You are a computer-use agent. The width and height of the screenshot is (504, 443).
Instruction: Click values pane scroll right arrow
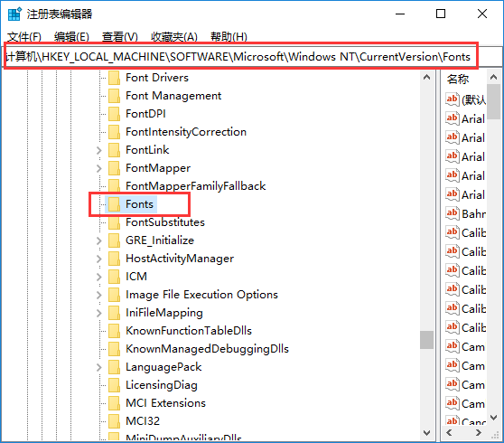pos(479,433)
